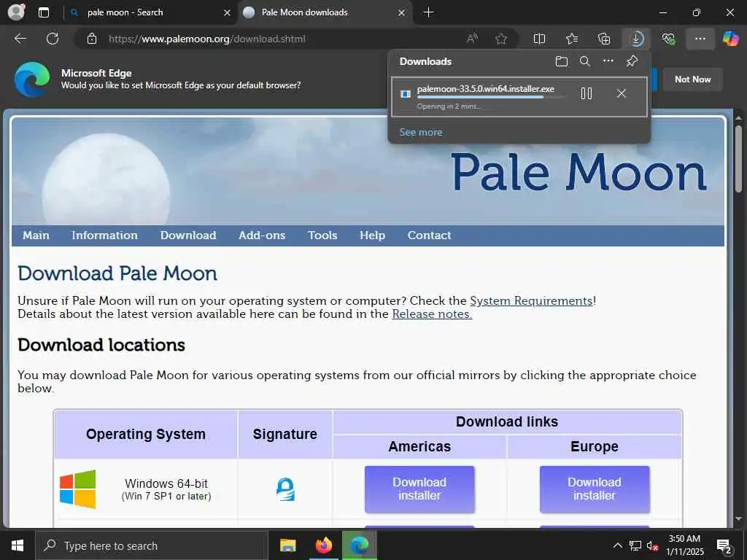Image resolution: width=747 pixels, height=560 pixels.
Task: Click Europe Download installer for Windows 64-bit
Action: click(594, 489)
